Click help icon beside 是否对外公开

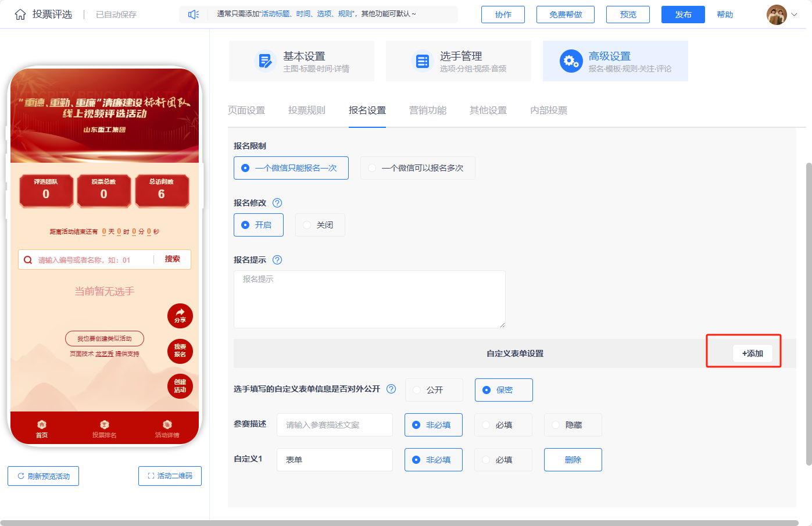[x=391, y=389]
